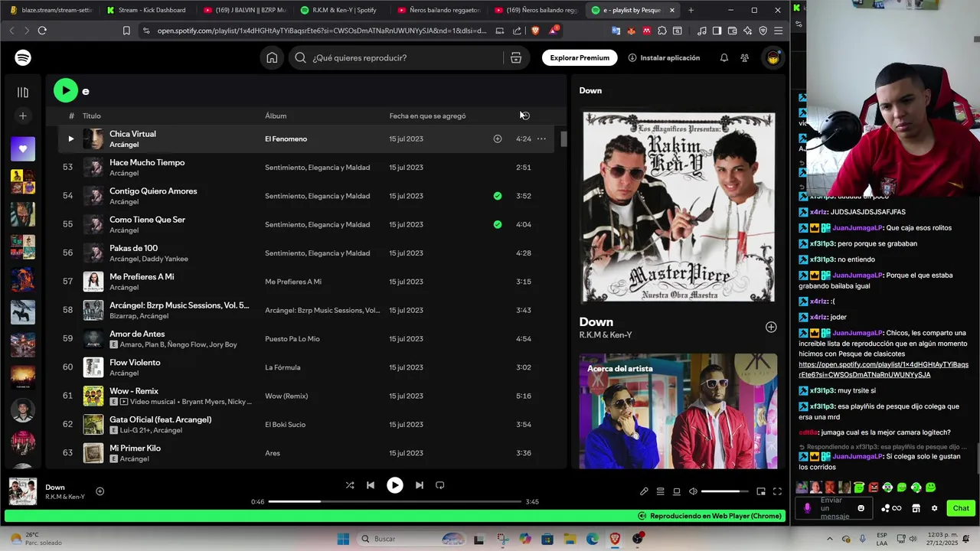The image size is (980, 551).
Task: Switch to R.K.M & Ken-Y Spotify tab
Action: pyautogui.click(x=341, y=10)
